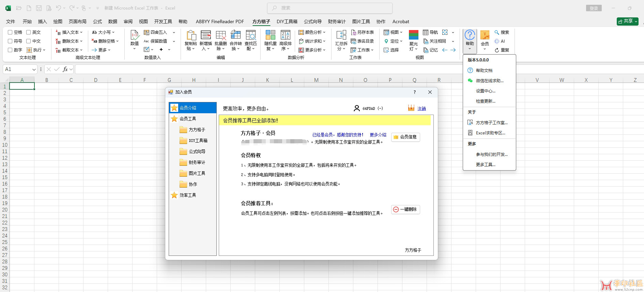
Task: Tick the 空格 checkbox
Action: click(x=10, y=32)
